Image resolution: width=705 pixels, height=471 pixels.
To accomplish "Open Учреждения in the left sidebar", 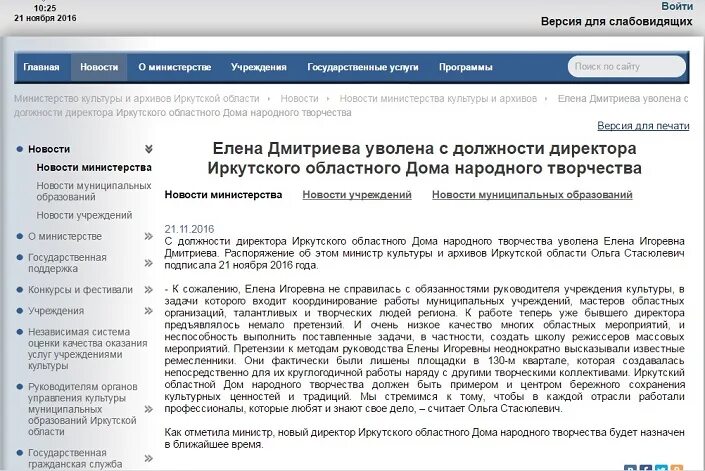I will [x=56, y=311].
